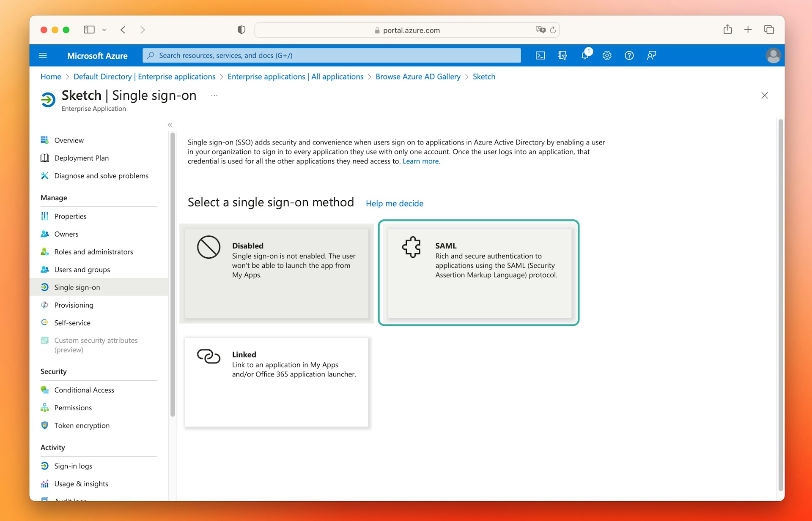Viewport: 812px width, 521px height.
Task: Toggle the Safari sidebar
Action: 89,30
